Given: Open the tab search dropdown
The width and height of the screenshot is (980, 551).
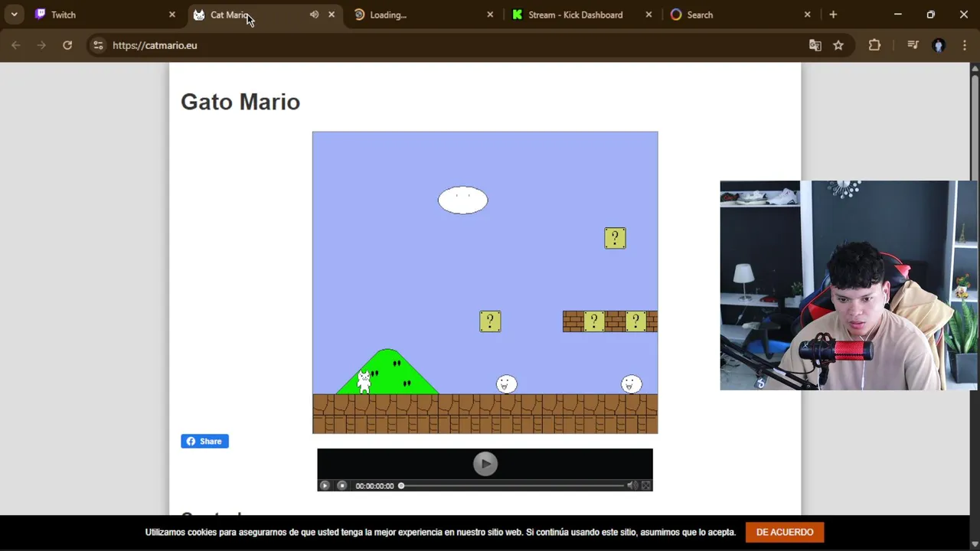Looking at the screenshot, I should 14,15.
